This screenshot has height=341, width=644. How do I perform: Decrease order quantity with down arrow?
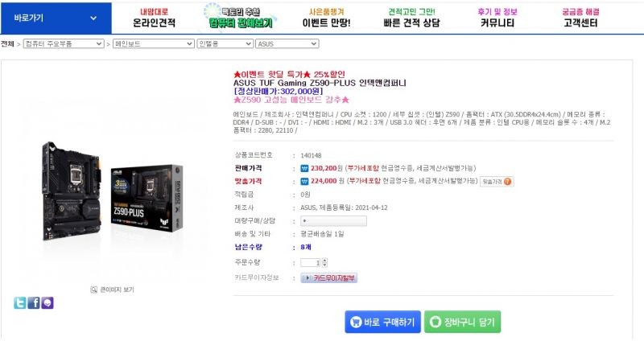coord(325,265)
